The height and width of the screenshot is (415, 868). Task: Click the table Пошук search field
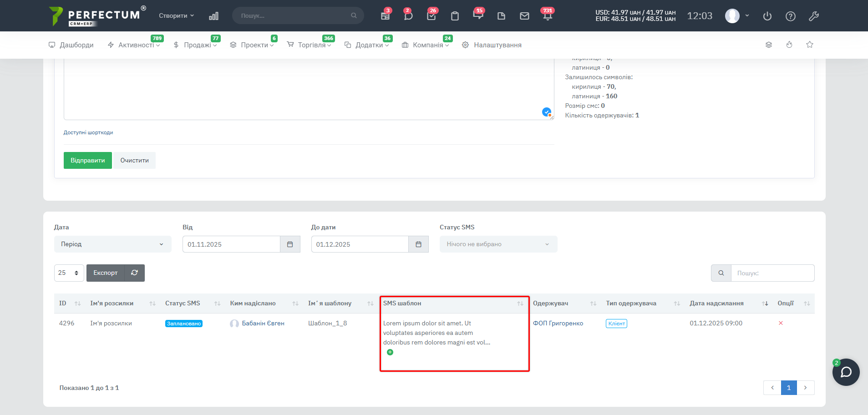772,273
